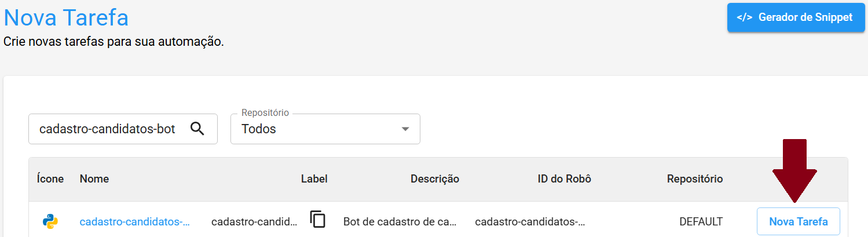Click the ID do Robô header
Screen dimensions: 868x237
[564, 179]
